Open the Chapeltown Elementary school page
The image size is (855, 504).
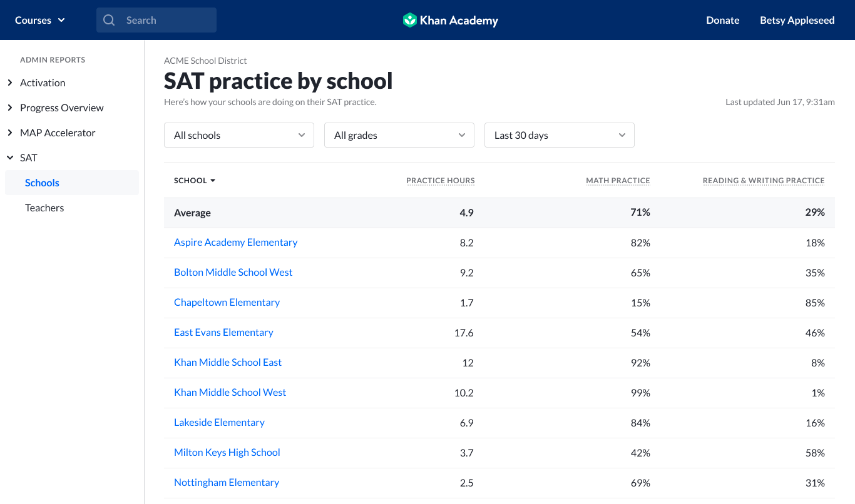pos(227,302)
